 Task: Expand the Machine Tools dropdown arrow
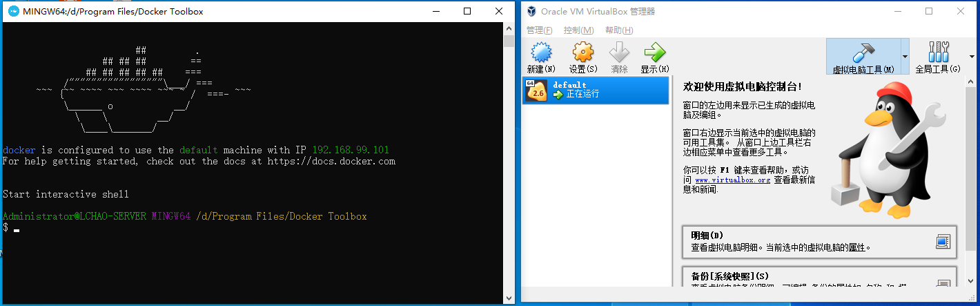pos(905,56)
